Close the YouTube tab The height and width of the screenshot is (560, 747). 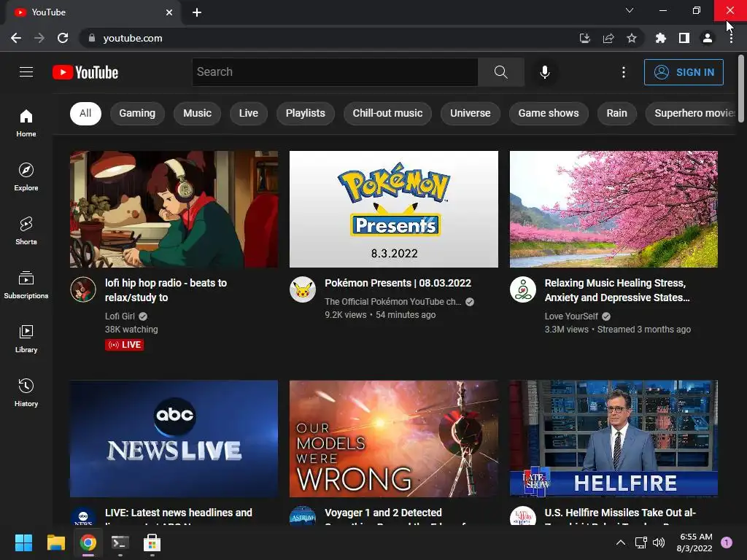click(169, 12)
